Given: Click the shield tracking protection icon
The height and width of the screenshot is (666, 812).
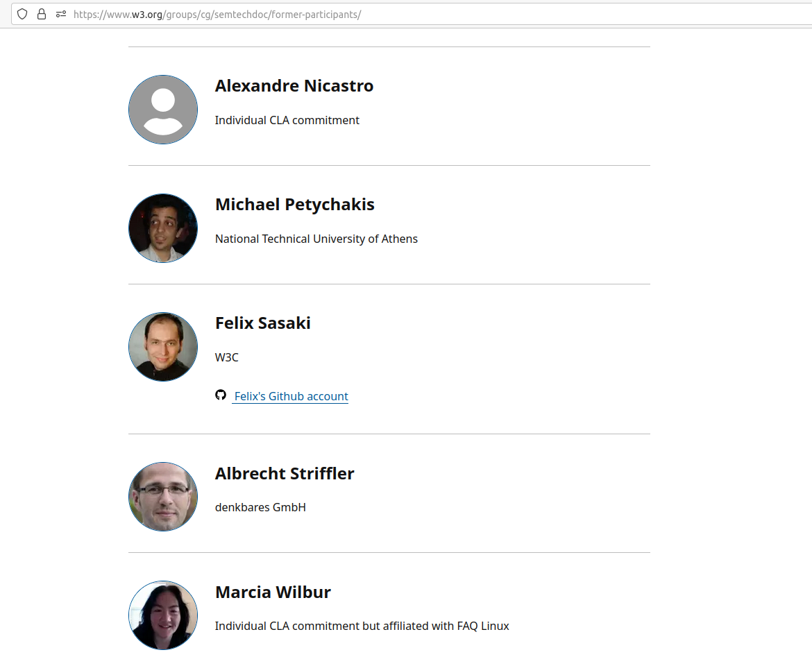Looking at the screenshot, I should point(22,14).
